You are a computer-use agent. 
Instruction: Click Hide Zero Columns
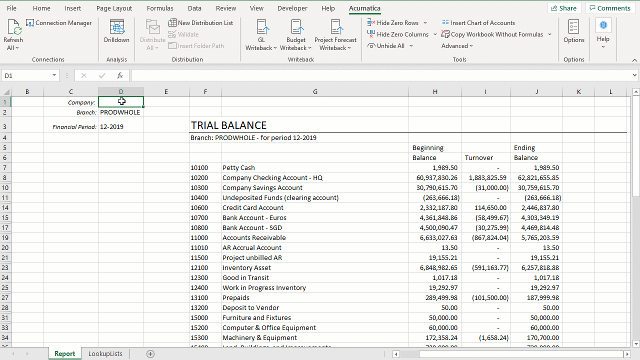(398, 34)
